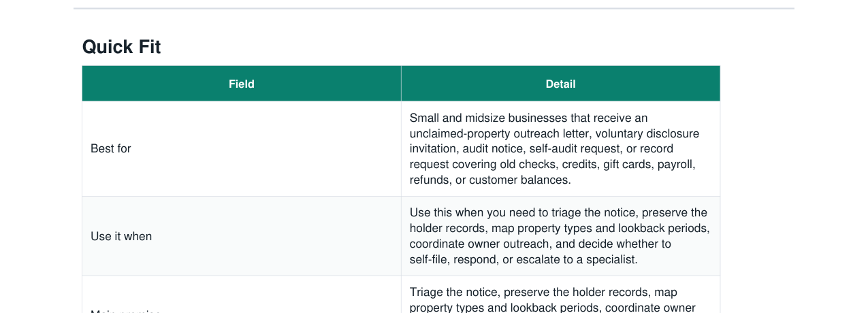Click the detail text starting 'Small and midsize businesses'

click(554, 149)
